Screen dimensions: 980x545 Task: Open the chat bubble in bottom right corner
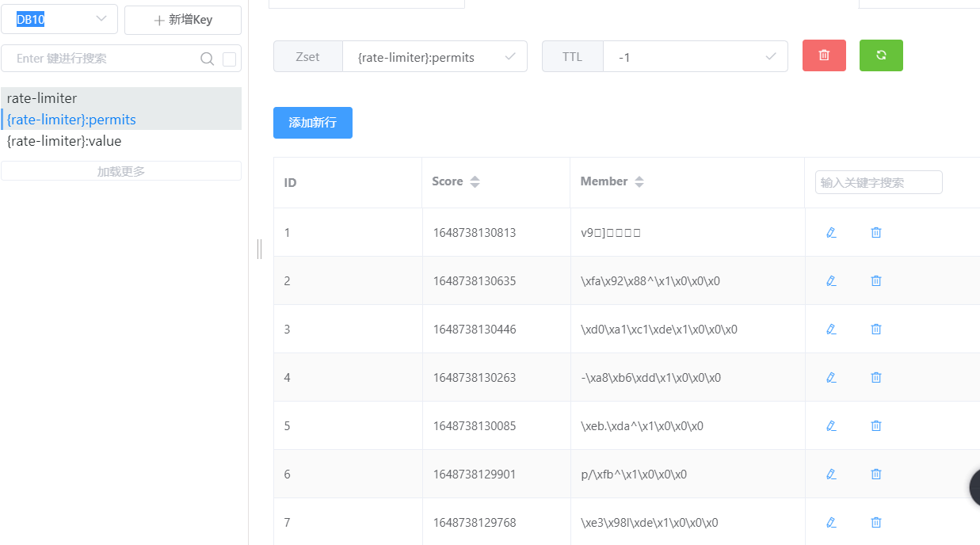[x=974, y=486]
